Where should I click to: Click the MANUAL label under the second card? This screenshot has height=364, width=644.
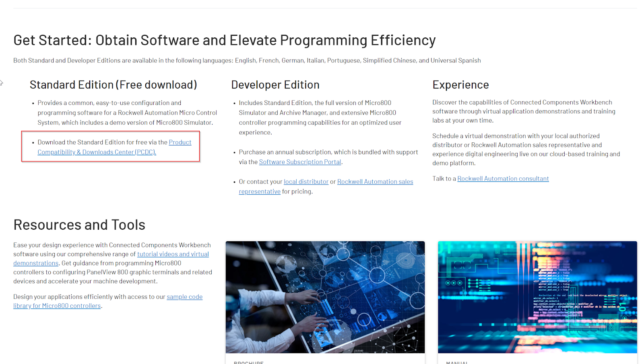click(x=457, y=362)
